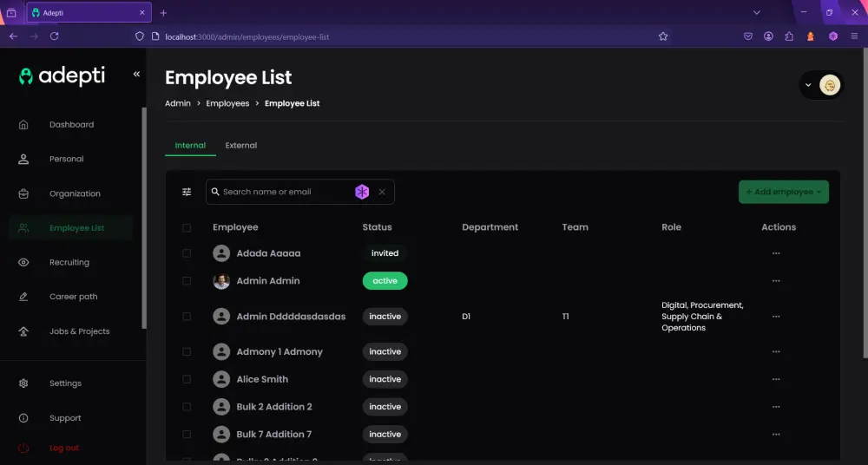The width and height of the screenshot is (868, 465).
Task: Open Organization icon in sidebar
Action: point(23,193)
